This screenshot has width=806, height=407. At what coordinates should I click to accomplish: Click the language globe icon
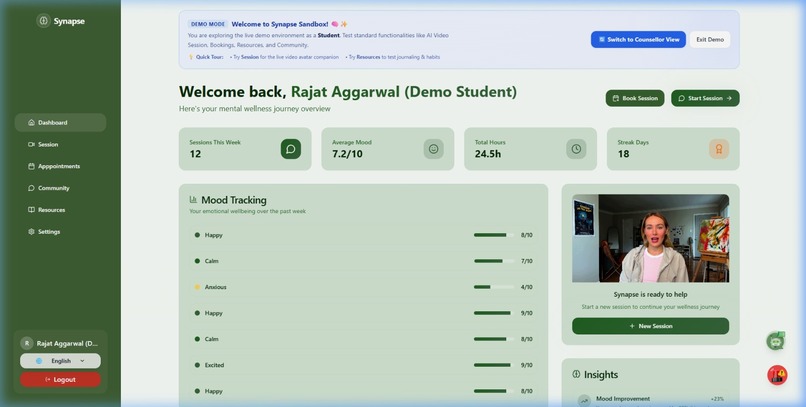(39, 361)
